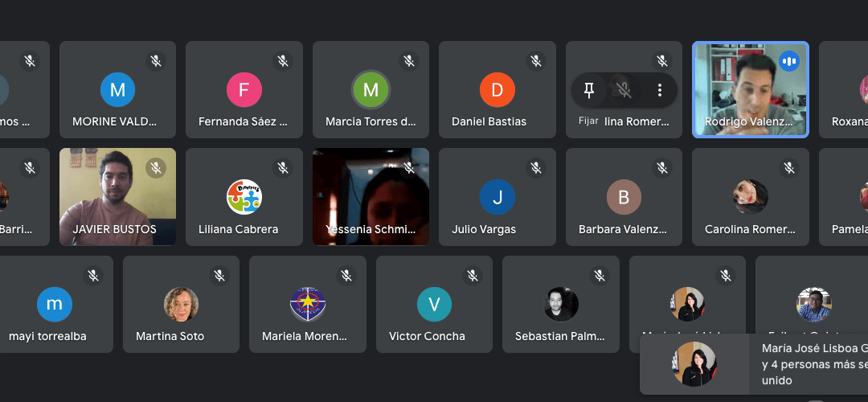This screenshot has height=402, width=868.
Task: Click the name label 'Victor Concha'
Action: pyautogui.click(x=427, y=336)
